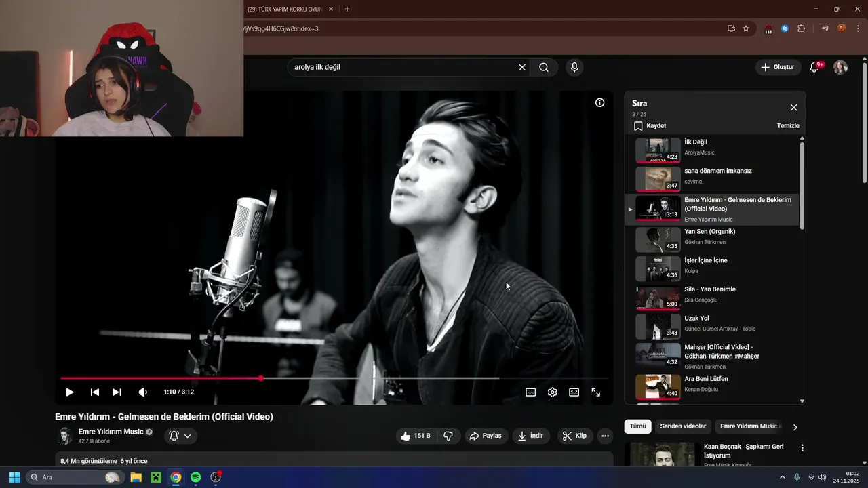This screenshot has height=488, width=868.
Task: Click the install app icon in address bar
Action: point(731,28)
